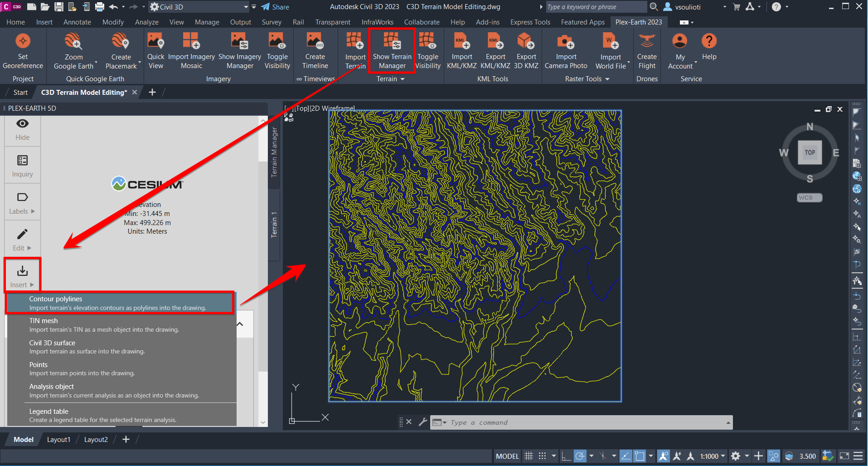Toggle ortho mode in status bar
This screenshot has width=868, height=466.
566,456
